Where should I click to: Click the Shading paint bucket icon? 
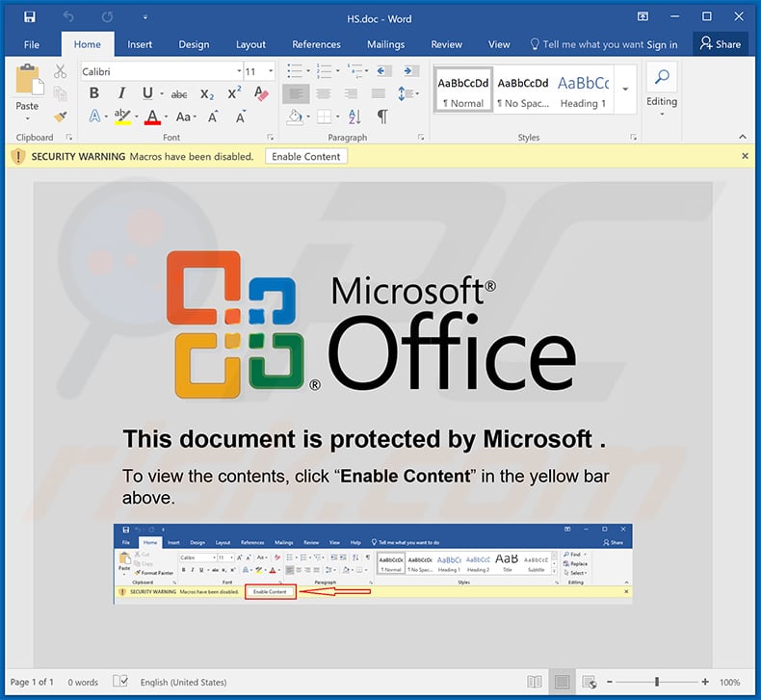click(294, 117)
